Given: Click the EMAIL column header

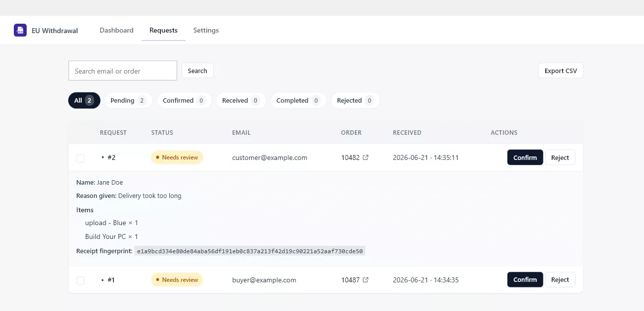Looking at the screenshot, I should pyautogui.click(x=241, y=132).
